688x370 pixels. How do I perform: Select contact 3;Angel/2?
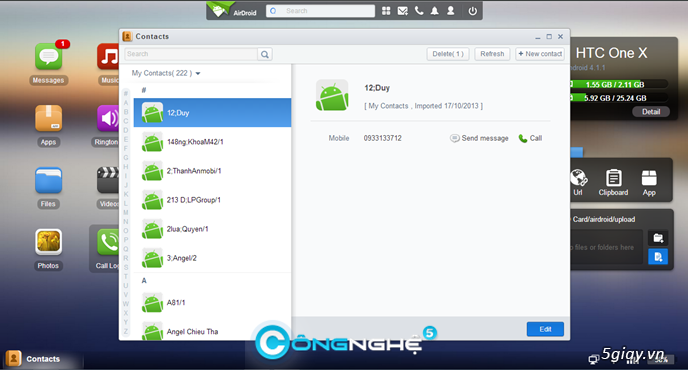coord(212,258)
